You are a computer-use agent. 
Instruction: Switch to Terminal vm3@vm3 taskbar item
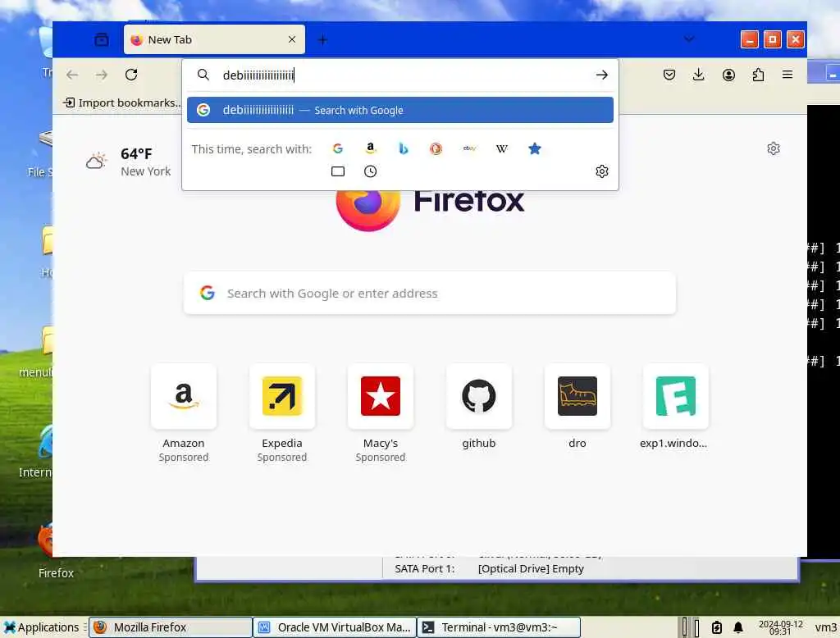pyautogui.click(x=499, y=627)
